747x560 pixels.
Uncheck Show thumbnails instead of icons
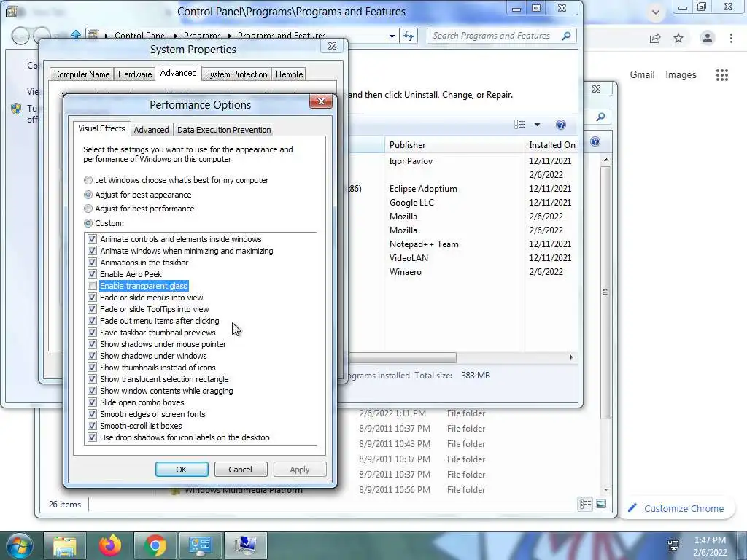(x=92, y=367)
